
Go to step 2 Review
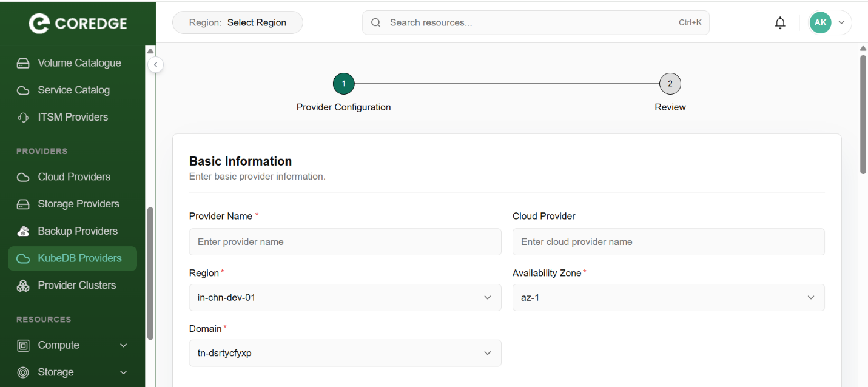pos(670,84)
